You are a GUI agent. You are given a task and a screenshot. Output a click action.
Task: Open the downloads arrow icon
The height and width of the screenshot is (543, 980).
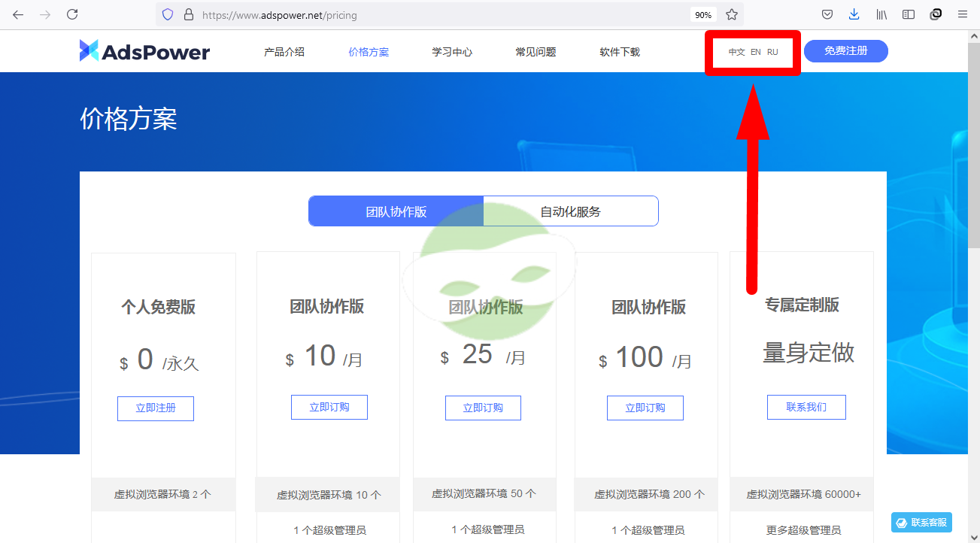click(854, 14)
